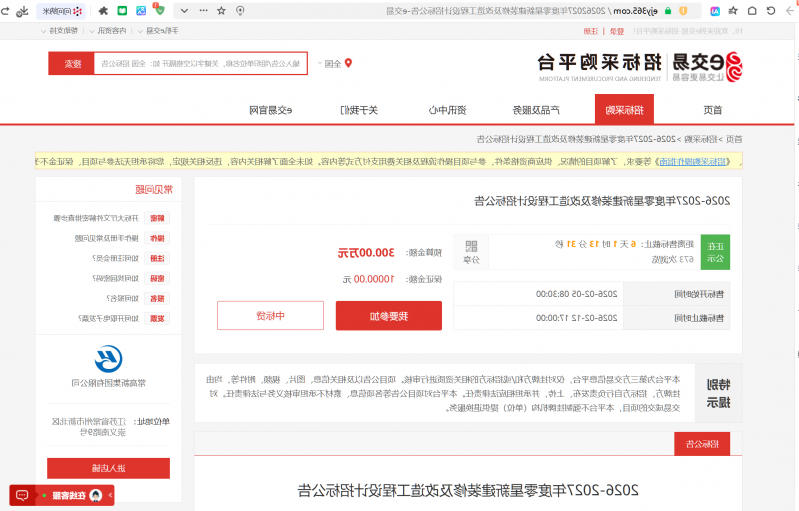Click the 首页 breadcrumb link
This screenshot has height=511, width=799.
click(x=734, y=139)
